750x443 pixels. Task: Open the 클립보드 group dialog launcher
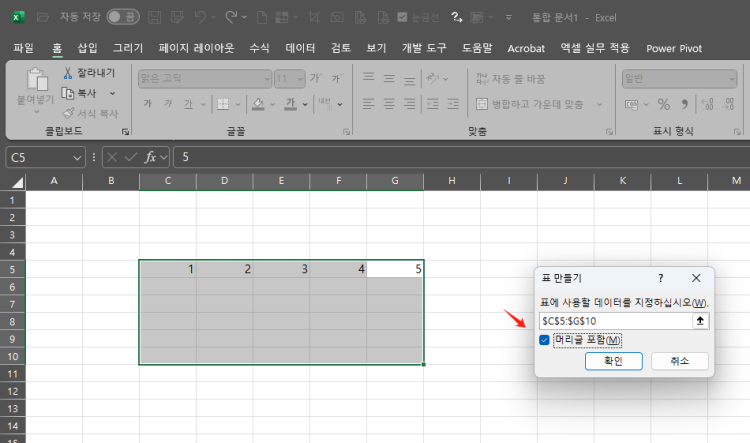125,132
